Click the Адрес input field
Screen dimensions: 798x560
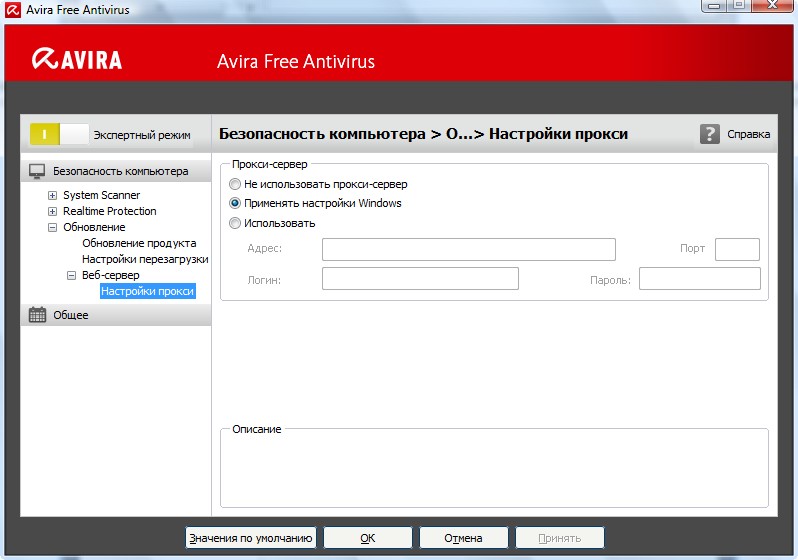click(469, 249)
